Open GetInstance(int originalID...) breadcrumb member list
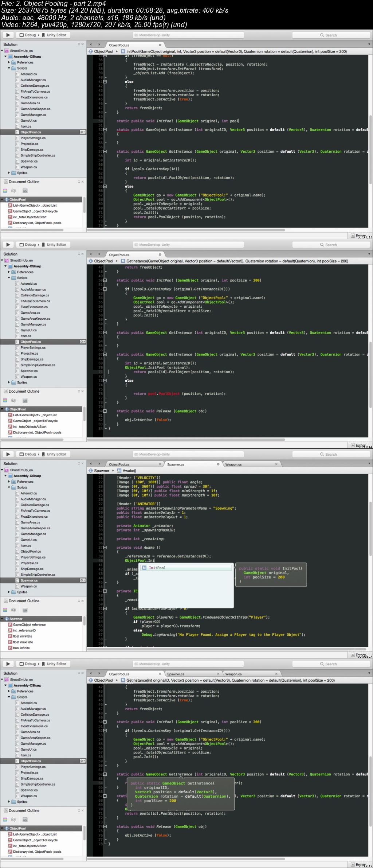Image resolution: width=373 pixels, height=868 pixels. tap(228, 680)
